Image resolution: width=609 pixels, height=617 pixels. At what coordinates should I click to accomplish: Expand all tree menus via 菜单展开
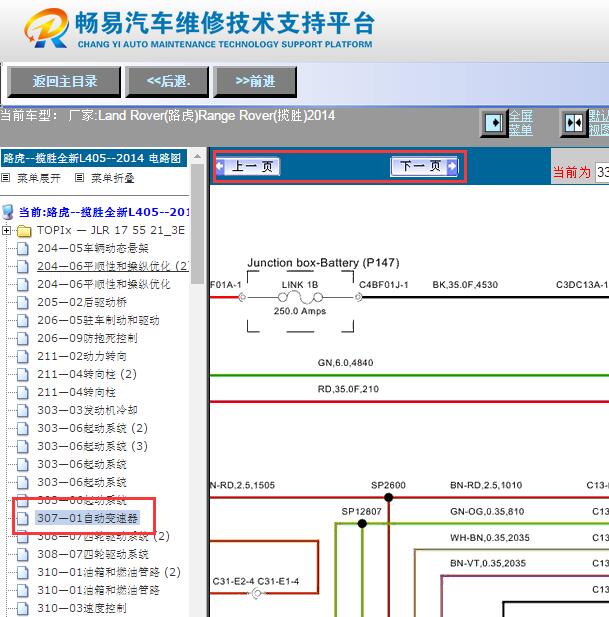point(39,178)
